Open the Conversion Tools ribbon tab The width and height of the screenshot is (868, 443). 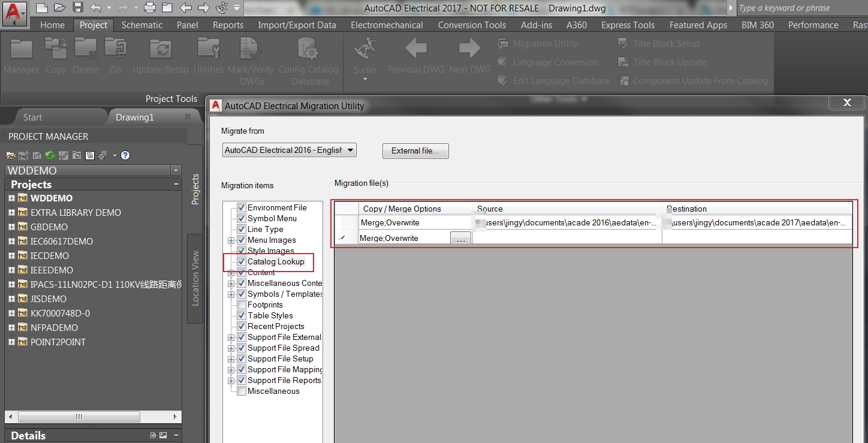point(472,25)
